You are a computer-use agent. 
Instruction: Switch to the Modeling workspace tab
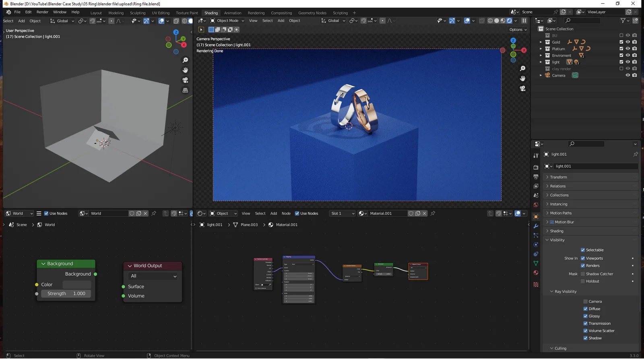pyautogui.click(x=116, y=13)
